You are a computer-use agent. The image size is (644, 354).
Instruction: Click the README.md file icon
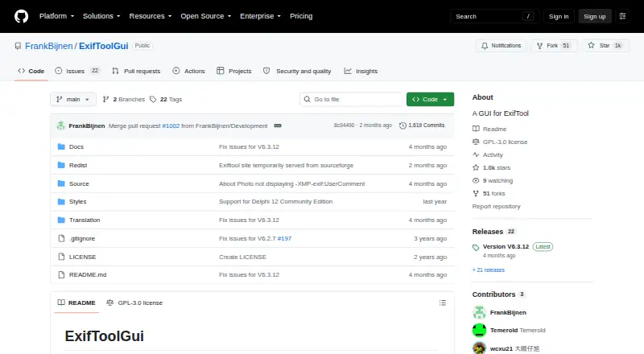tap(61, 274)
